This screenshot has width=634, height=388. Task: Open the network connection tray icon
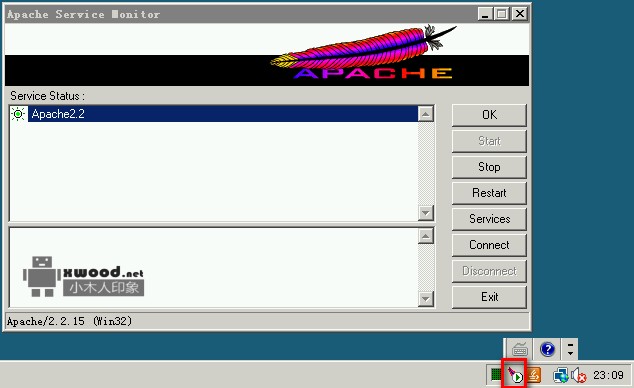pyautogui.click(x=561, y=375)
